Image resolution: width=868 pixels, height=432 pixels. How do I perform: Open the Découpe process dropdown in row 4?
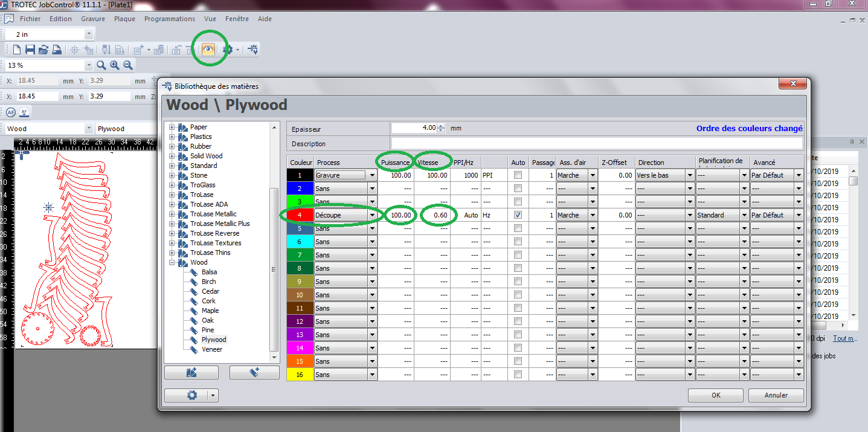point(372,215)
